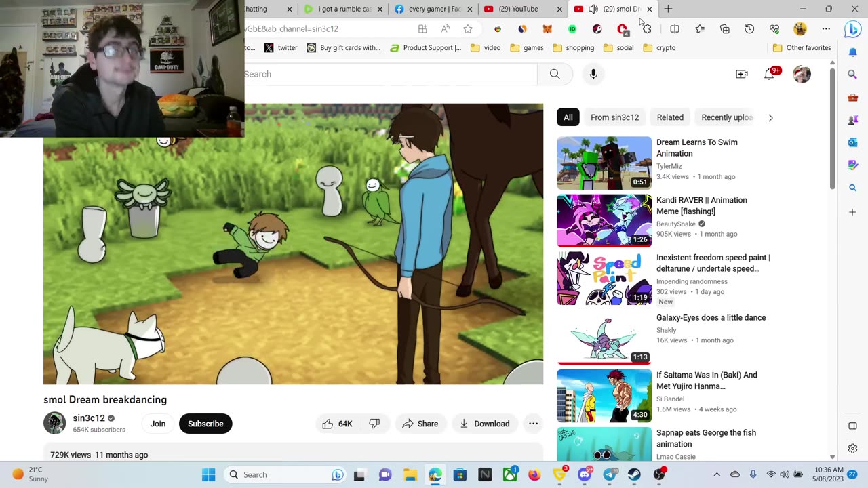Open the Edge sidebar shopping tools briefcase
Viewport: 868px width, 488px height.
(x=853, y=98)
